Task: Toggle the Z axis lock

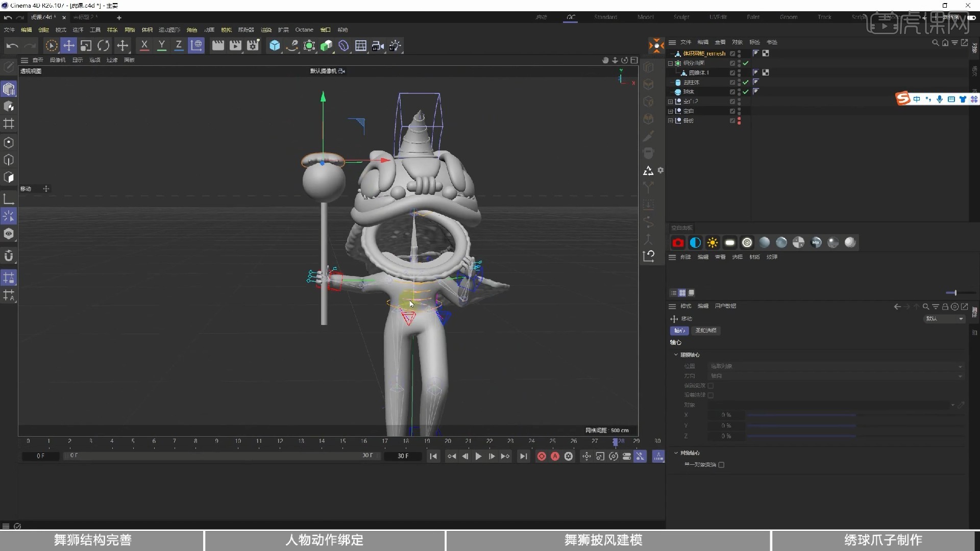Action: point(179,45)
